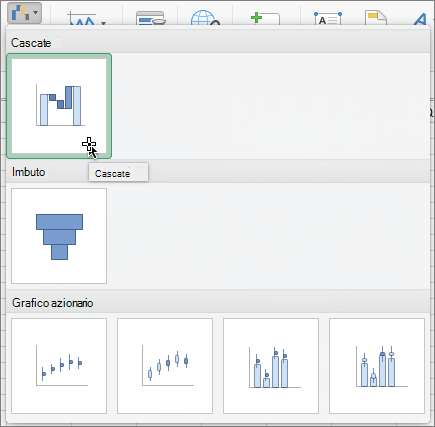Click the waterfall chart toolbar button
This screenshot has width=435, height=427.
pos(21,13)
